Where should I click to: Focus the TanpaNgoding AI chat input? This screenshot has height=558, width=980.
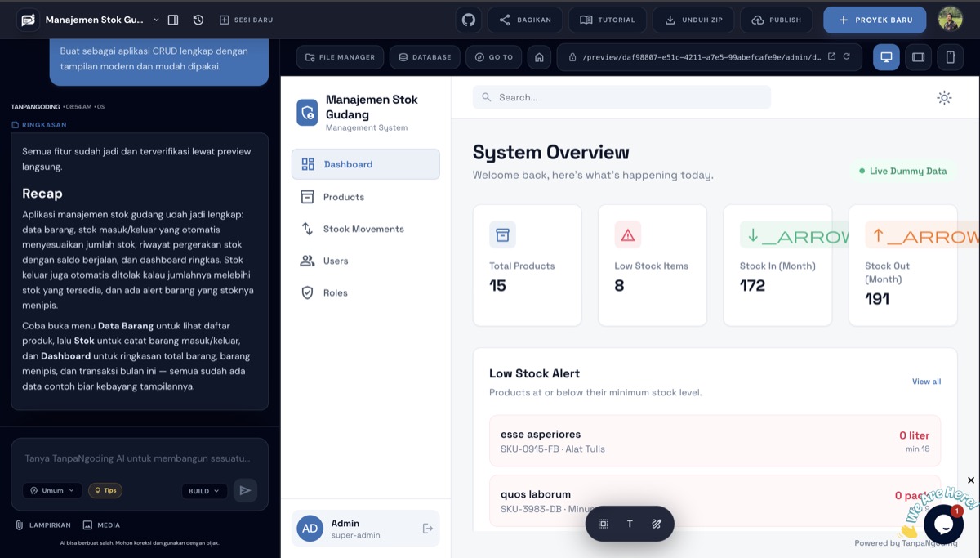tap(140, 458)
